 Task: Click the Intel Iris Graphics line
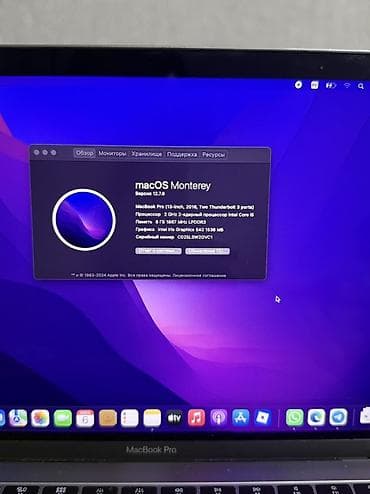[179, 230]
